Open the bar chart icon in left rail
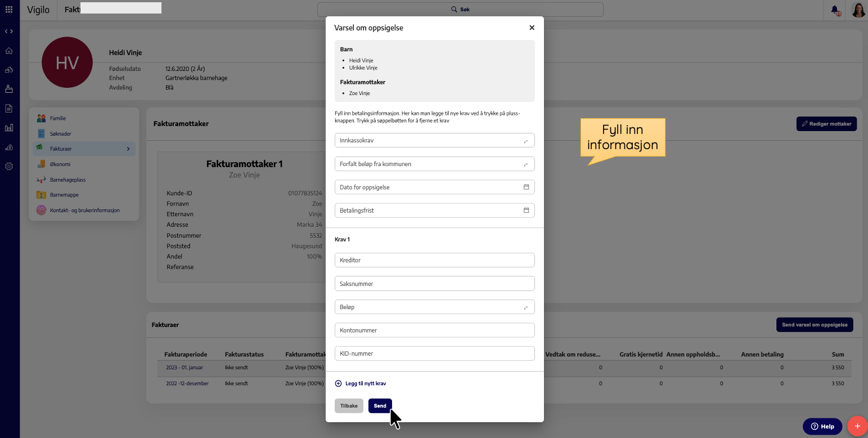The width and height of the screenshot is (868, 438). tap(9, 128)
